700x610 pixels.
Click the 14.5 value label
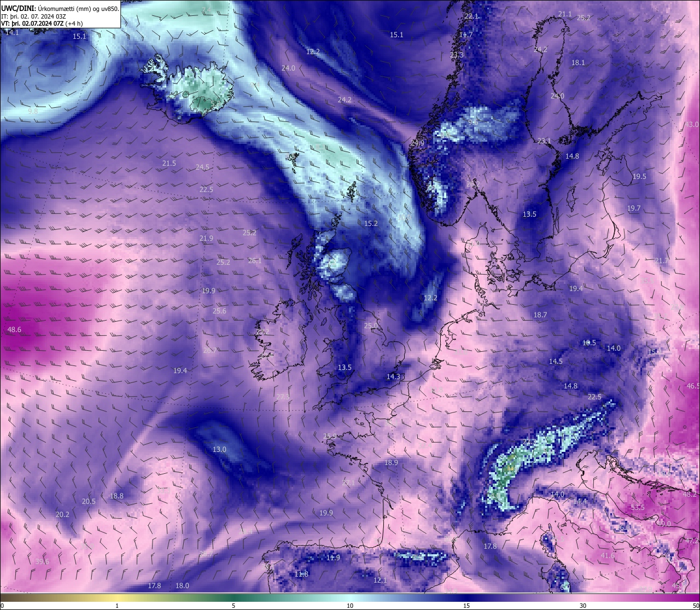(556, 361)
